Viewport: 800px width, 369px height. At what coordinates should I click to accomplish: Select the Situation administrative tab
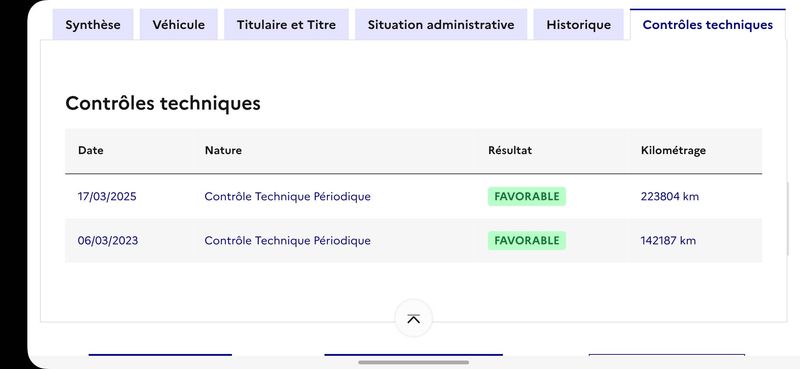pyautogui.click(x=441, y=24)
